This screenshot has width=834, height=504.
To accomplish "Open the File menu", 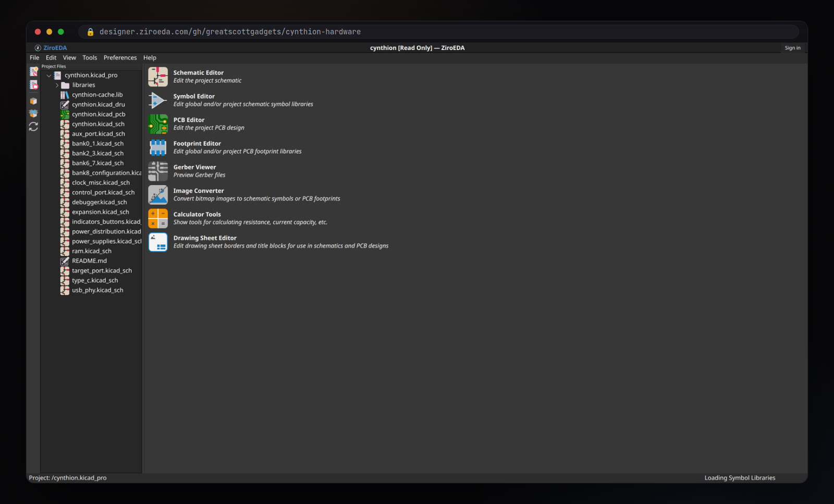I will click(x=34, y=58).
